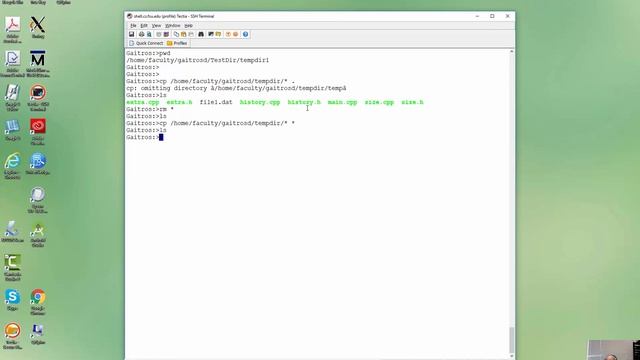Open the Help menu
640x360 pixels.
(x=189, y=25)
